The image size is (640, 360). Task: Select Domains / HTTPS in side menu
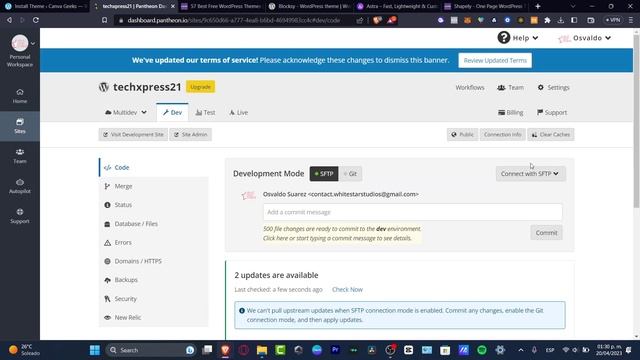click(x=153, y=261)
